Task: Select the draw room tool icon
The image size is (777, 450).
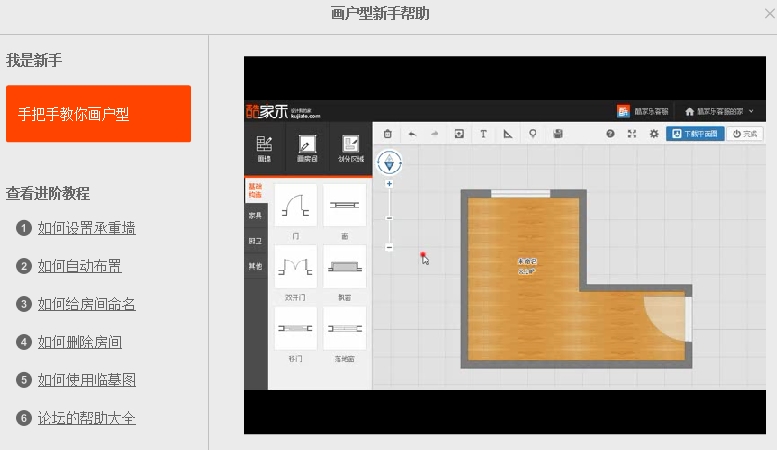Action: [307, 148]
